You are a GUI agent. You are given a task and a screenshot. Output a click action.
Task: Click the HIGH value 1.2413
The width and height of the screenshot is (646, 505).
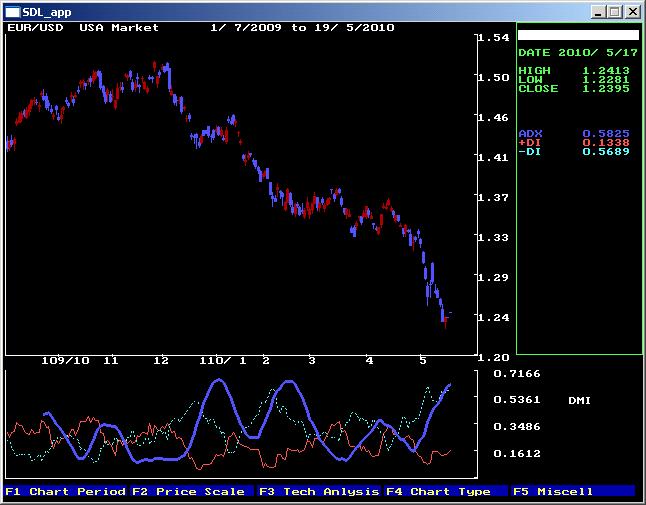(606, 70)
